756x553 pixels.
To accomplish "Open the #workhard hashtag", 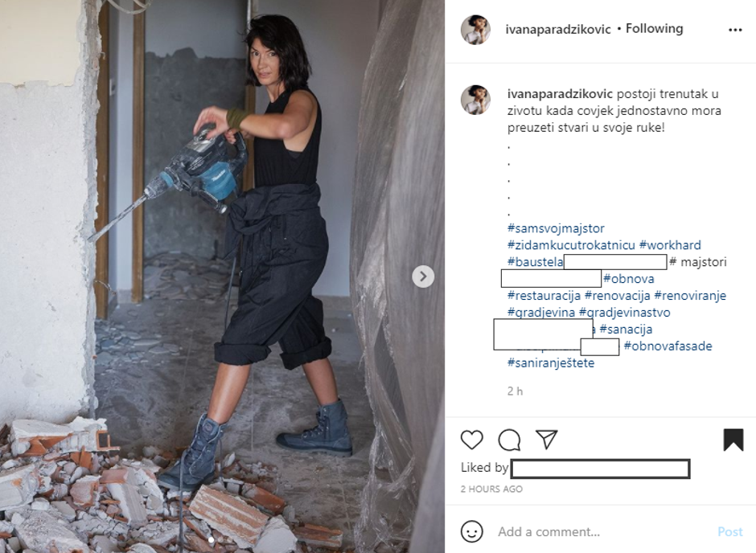I will pyautogui.click(x=670, y=245).
